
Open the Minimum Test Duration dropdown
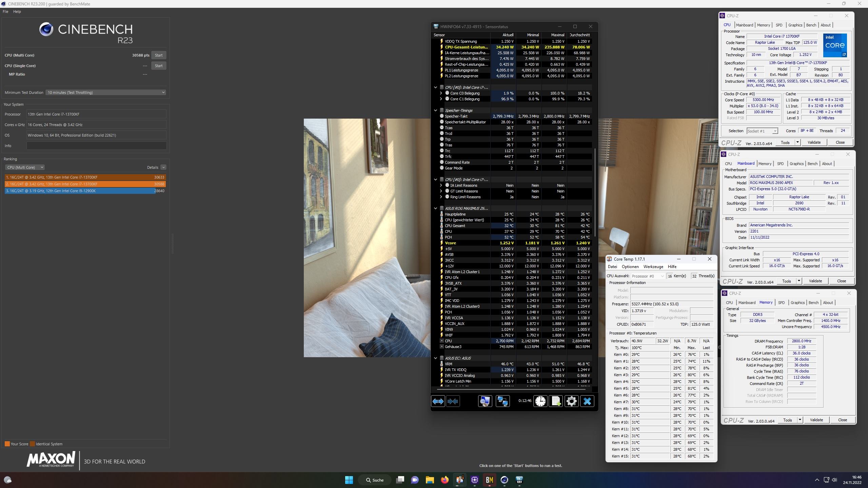106,93
